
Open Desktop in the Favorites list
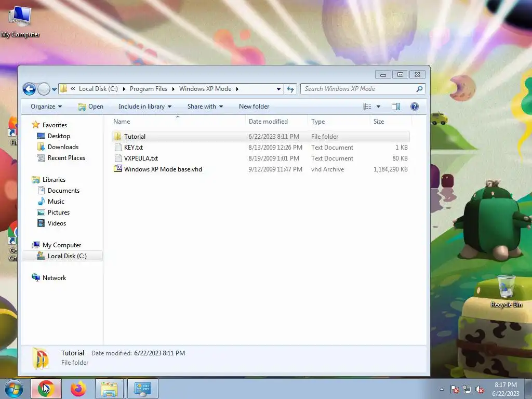coord(59,136)
